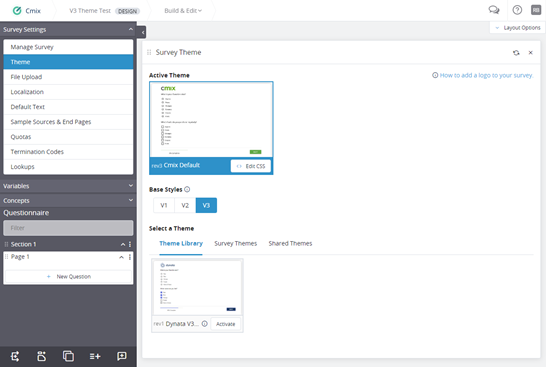Open File Upload settings
This screenshot has height=367, width=546.
coord(68,77)
